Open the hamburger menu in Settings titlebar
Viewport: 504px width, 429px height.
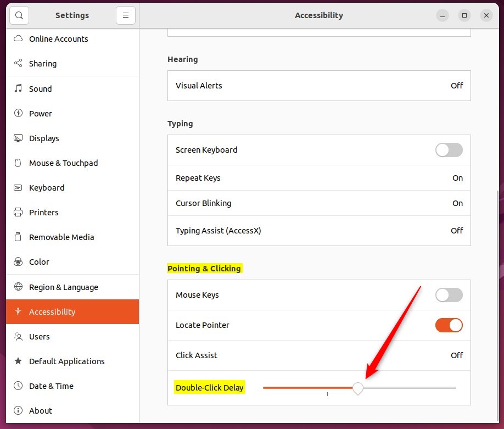click(126, 15)
